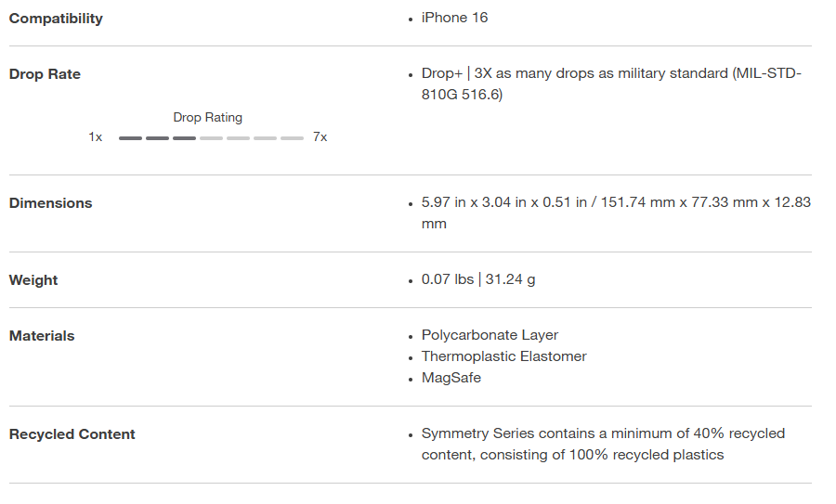This screenshot has height=504, width=836.
Task: Click the last light drop rating segment
Action: click(x=293, y=138)
